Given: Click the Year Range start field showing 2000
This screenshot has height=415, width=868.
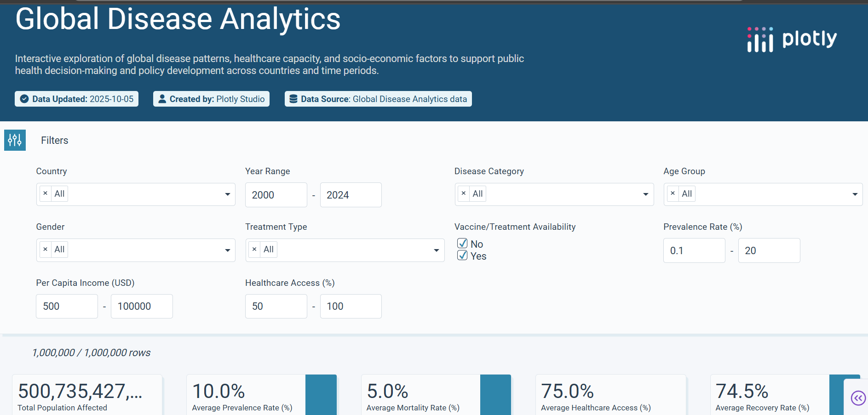Looking at the screenshot, I should coord(276,195).
